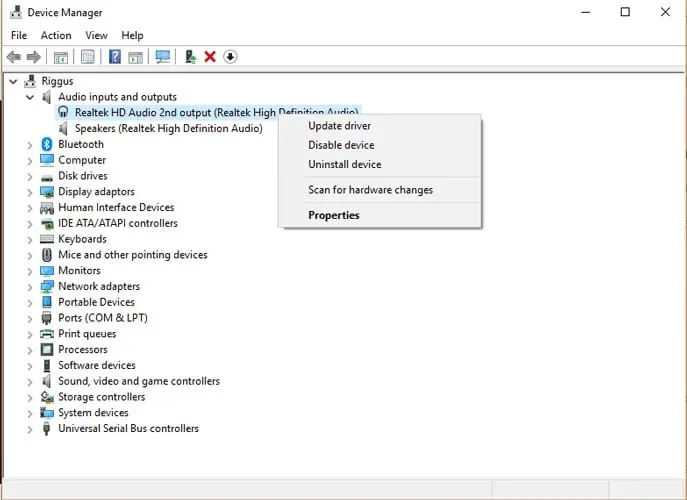Open the File menu
Screen dimensions: 687x500
tap(19, 35)
